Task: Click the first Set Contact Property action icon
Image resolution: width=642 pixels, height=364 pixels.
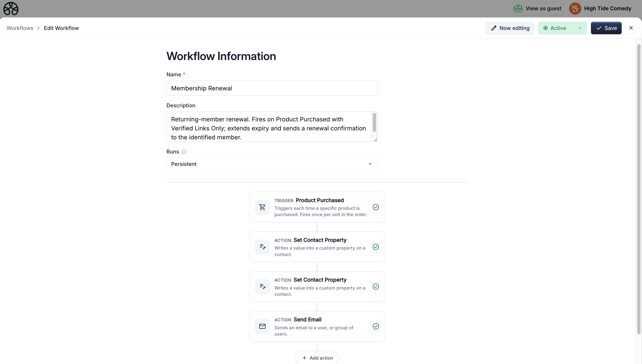Action: [262, 246]
